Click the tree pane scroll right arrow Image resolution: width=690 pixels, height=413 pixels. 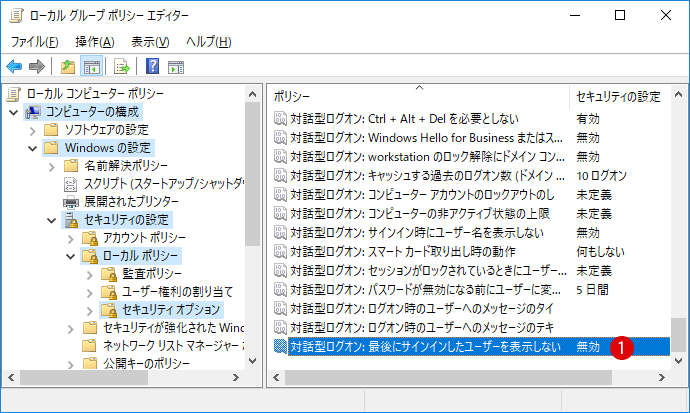click(235, 377)
